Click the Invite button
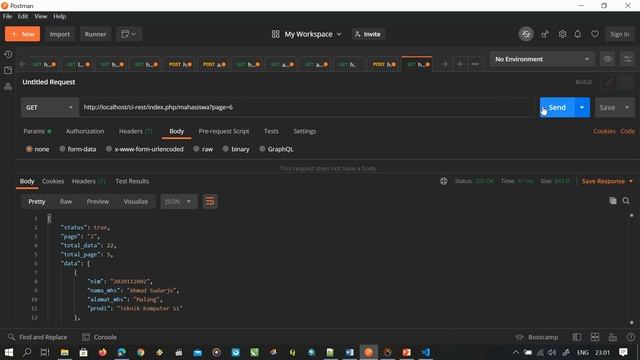Image resolution: width=640 pixels, height=360 pixels. click(368, 34)
